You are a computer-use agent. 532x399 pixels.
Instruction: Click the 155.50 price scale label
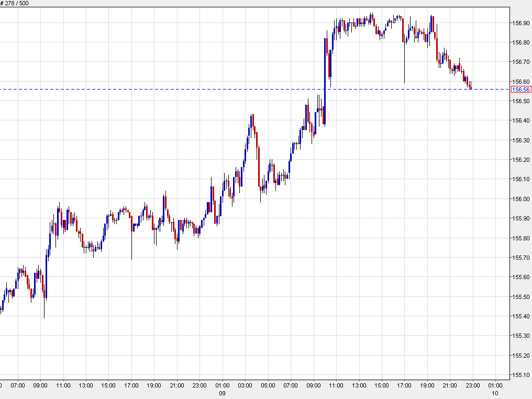pyautogui.click(x=520, y=297)
